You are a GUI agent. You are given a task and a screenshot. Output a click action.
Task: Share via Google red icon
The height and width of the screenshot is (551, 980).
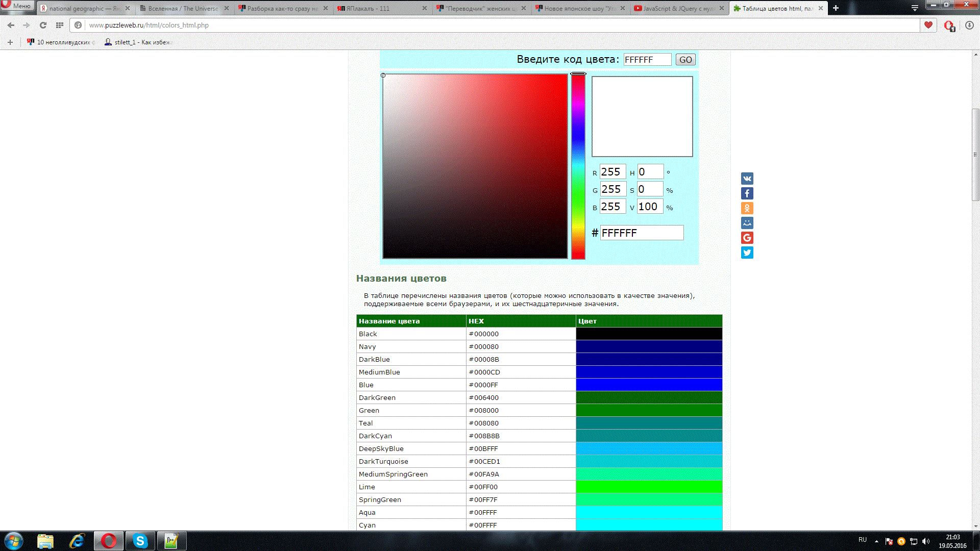pyautogui.click(x=747, y=238)
